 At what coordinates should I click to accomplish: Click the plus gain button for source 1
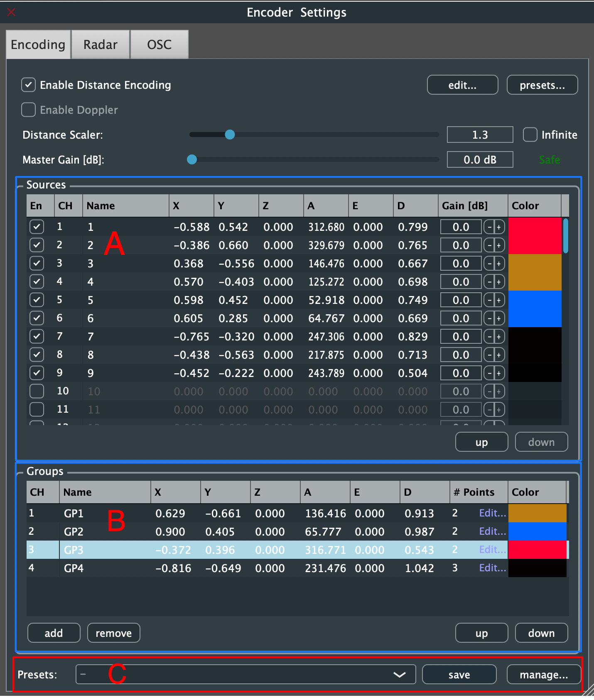[499, 227]
